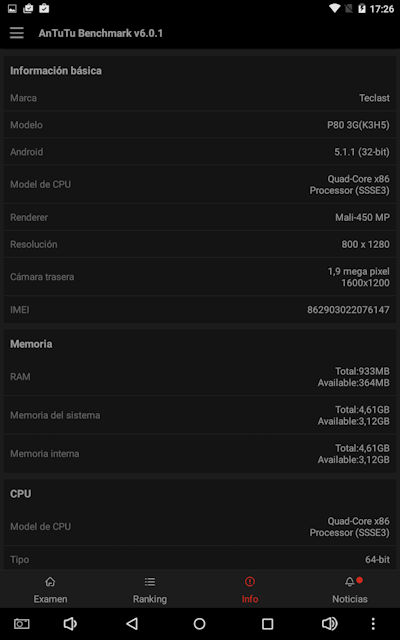Open the picture notification icon in status bar

pos(12,8)
